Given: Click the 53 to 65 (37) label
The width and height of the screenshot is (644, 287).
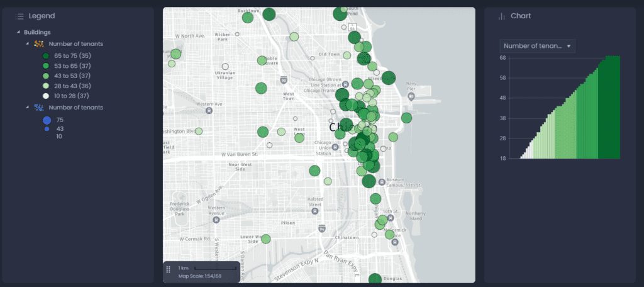Looking at the screenshot, I should pos(73,66).
